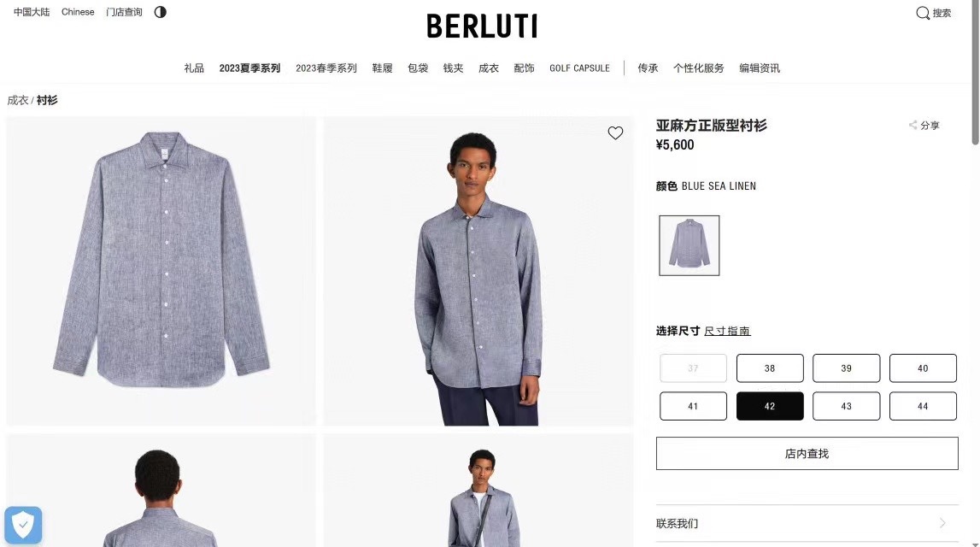Open the flat-lay shirt product image
Image resolution: width=980 pixels, height=547 pixels.
pyautogui.click(x=161, y=271)
